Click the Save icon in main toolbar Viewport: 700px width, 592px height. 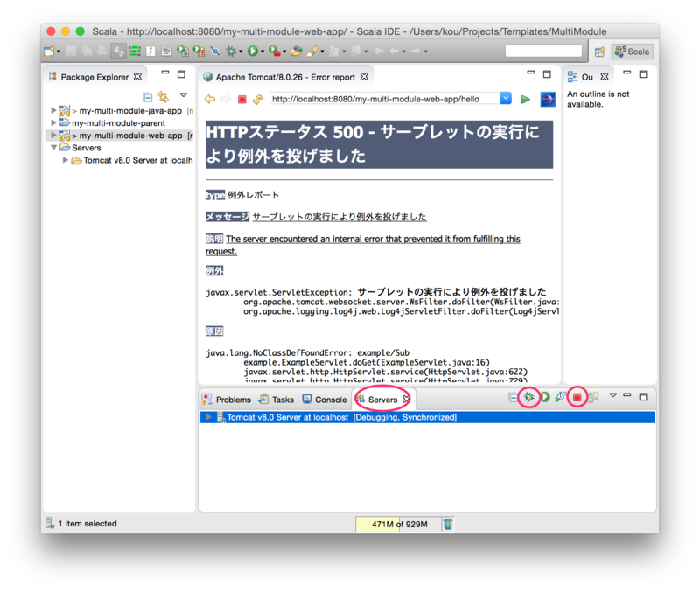coord(71,52)
